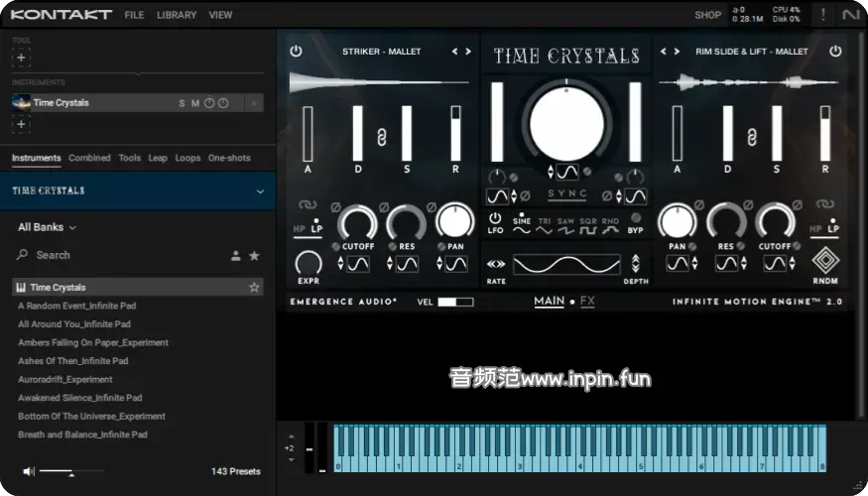The width and height of the screenshot is (868, 496).
Task: Open the SHOP link
Action: 708,15
